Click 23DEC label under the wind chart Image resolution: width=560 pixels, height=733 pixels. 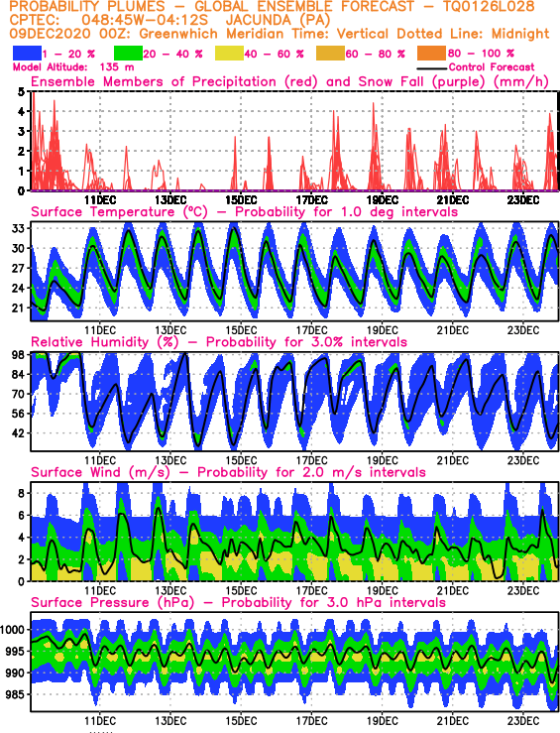click(x=523, y=590)
